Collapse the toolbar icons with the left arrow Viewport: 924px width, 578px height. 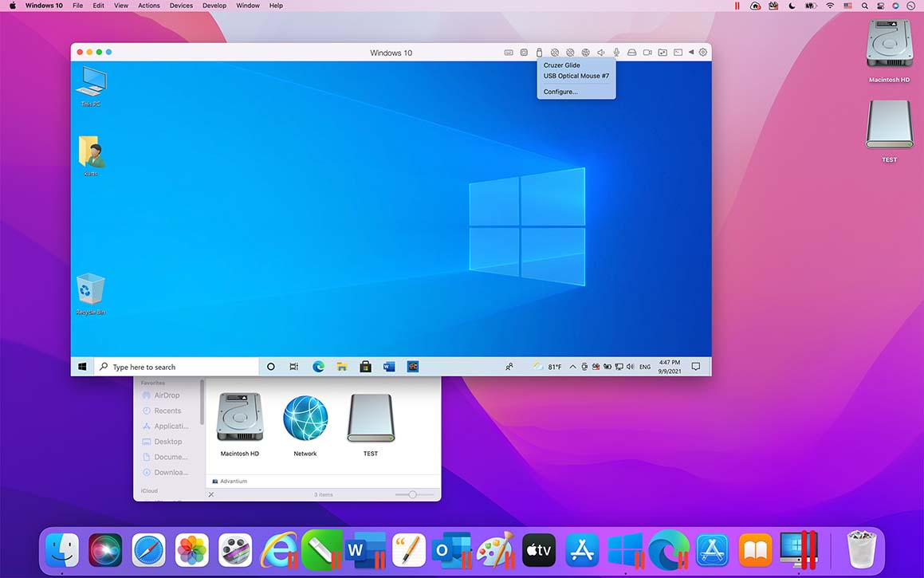690,53
